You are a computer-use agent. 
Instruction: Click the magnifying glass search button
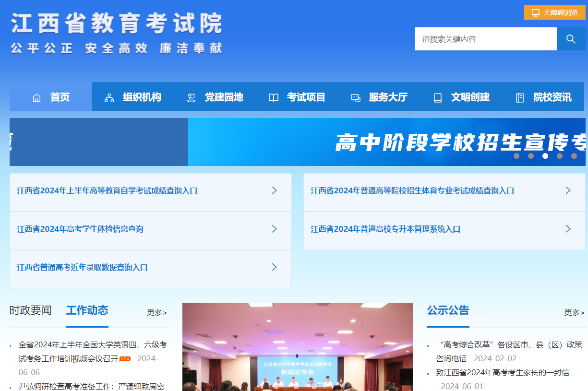point(571,39)
